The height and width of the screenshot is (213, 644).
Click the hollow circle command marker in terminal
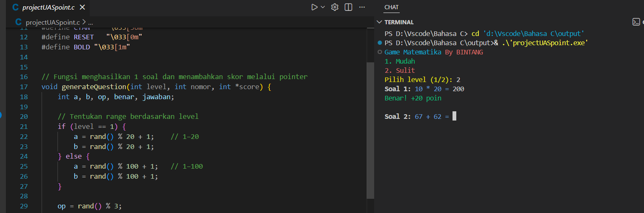(x=380, y=52)
